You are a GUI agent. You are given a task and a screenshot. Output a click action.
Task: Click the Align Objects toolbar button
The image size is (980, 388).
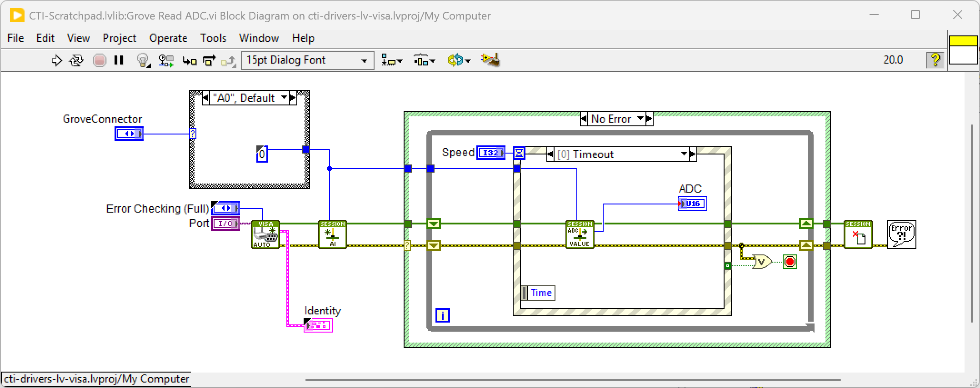(391, 60)
